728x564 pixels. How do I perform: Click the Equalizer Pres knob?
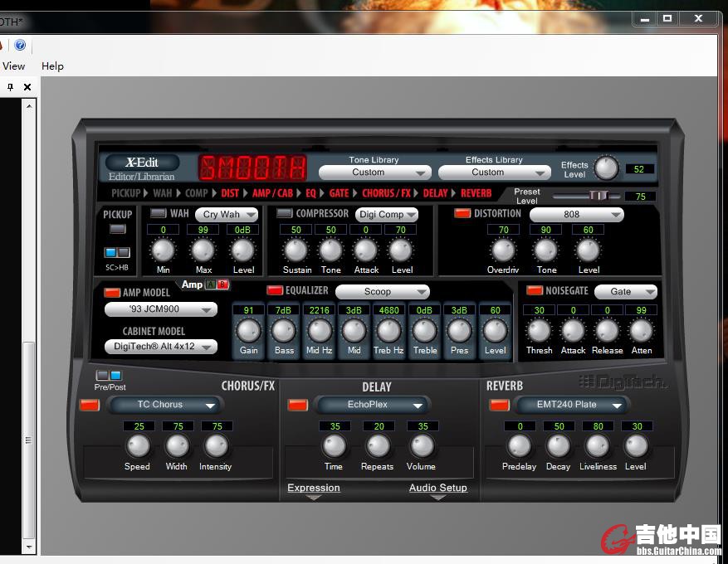(459, 331)
